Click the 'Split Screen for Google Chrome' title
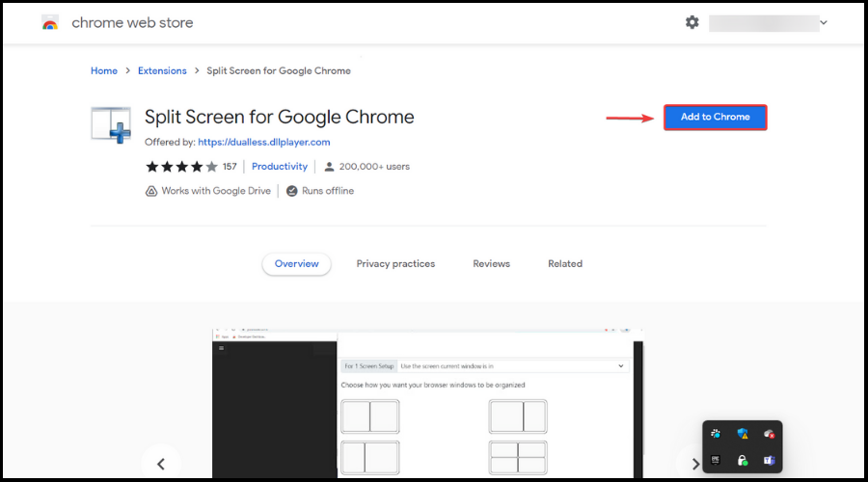Screen dimensions: 868x482 (279, 117)
